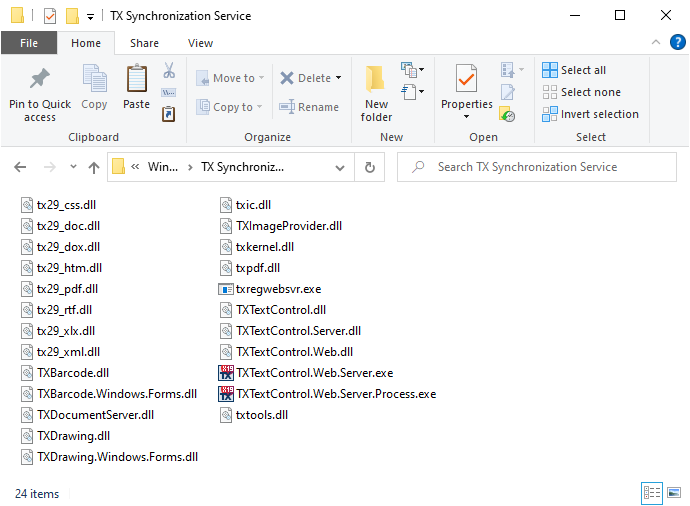
Task: Click the Pin to Quick access icon
Action: click(40, 79)
